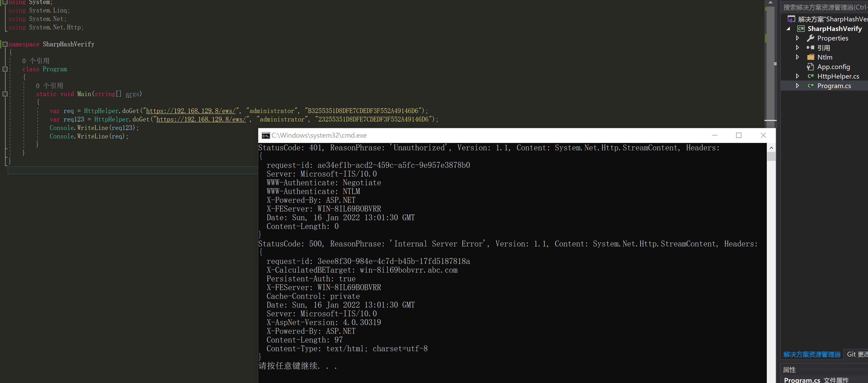Expand the Properties tree node

tap(797, 38)
